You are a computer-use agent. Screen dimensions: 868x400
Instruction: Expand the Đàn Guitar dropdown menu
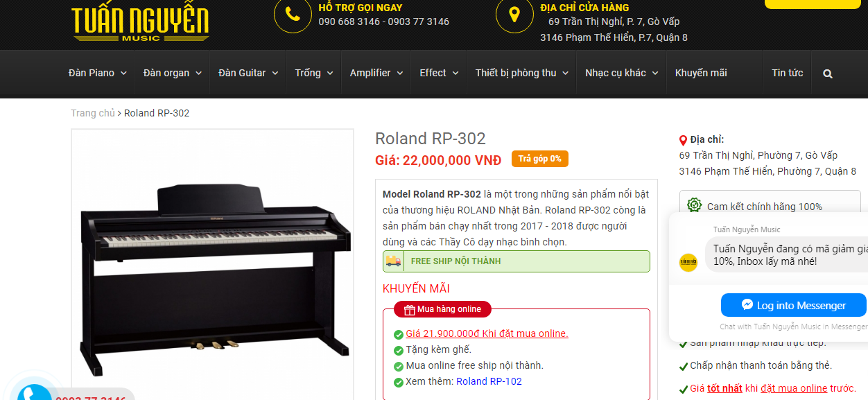click(248, 73)
